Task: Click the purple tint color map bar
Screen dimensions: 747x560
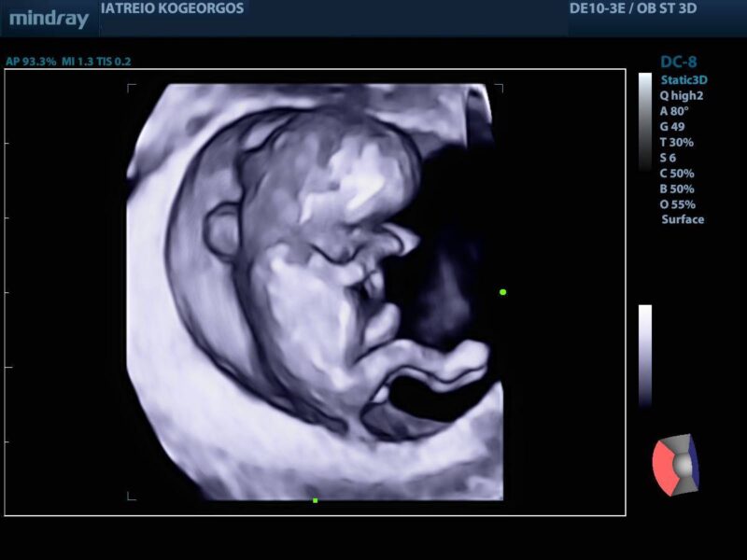Action: [645, 356]
